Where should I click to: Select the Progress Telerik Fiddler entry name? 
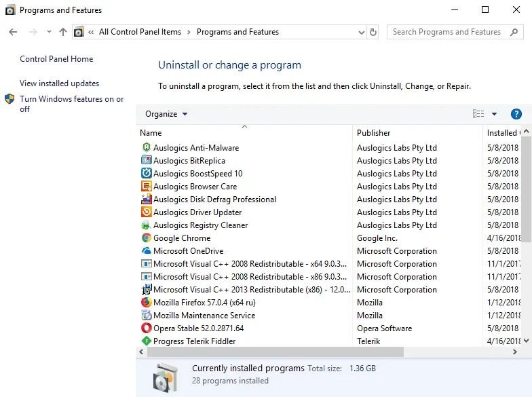click(x=194, y=341)
